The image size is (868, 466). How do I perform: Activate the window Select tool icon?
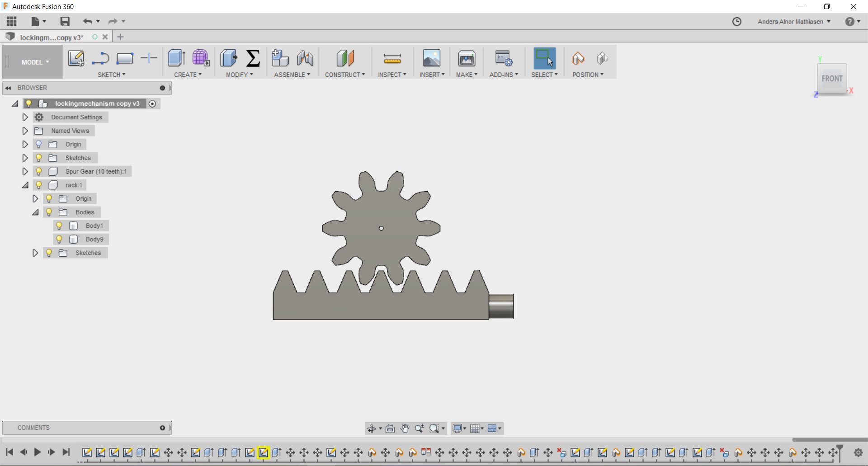[x=545, y=58]
